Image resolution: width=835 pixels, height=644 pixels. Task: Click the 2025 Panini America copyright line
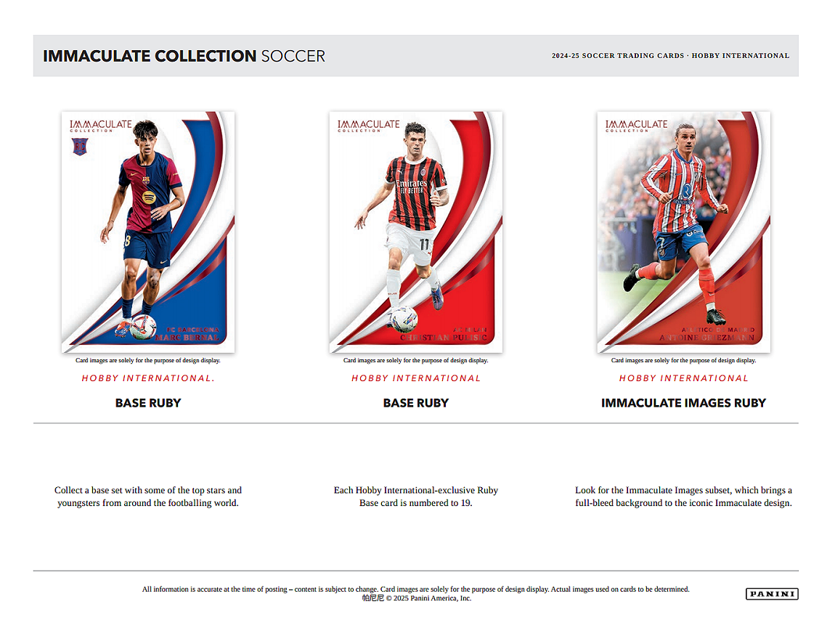417,598
